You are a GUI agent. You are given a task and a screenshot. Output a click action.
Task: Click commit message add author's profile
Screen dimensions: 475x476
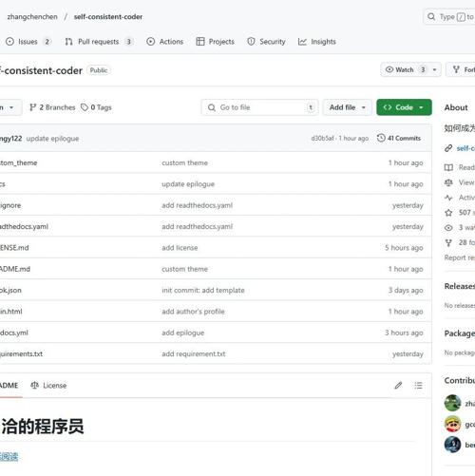coord(193,312)
